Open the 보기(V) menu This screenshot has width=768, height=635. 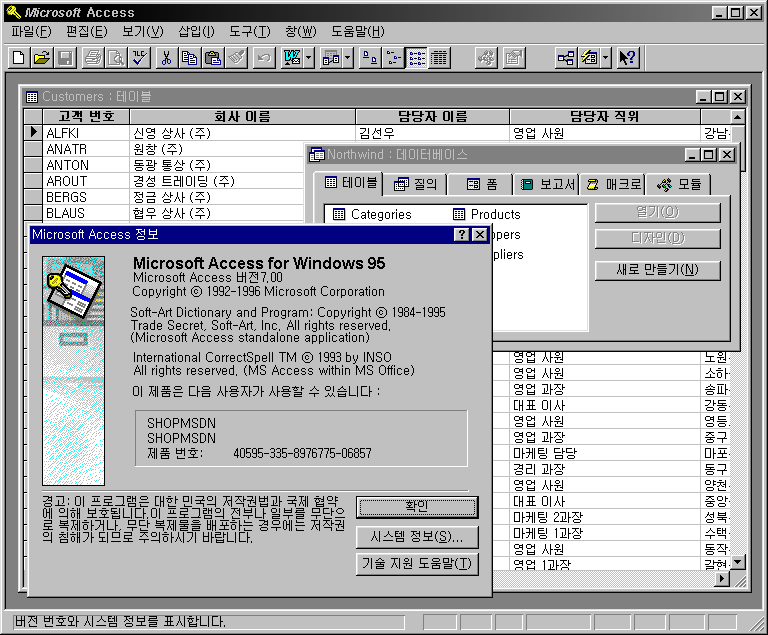[x=143, y=32]
